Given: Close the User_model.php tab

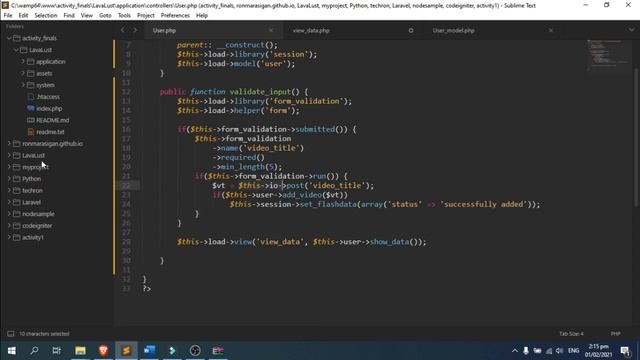Looking at the screenshot, I should tap(551, 31).
